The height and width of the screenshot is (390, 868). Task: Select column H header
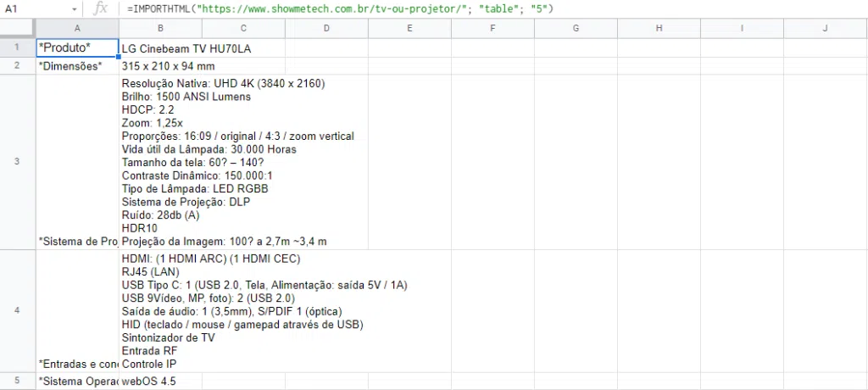click(x=659, y=28)
